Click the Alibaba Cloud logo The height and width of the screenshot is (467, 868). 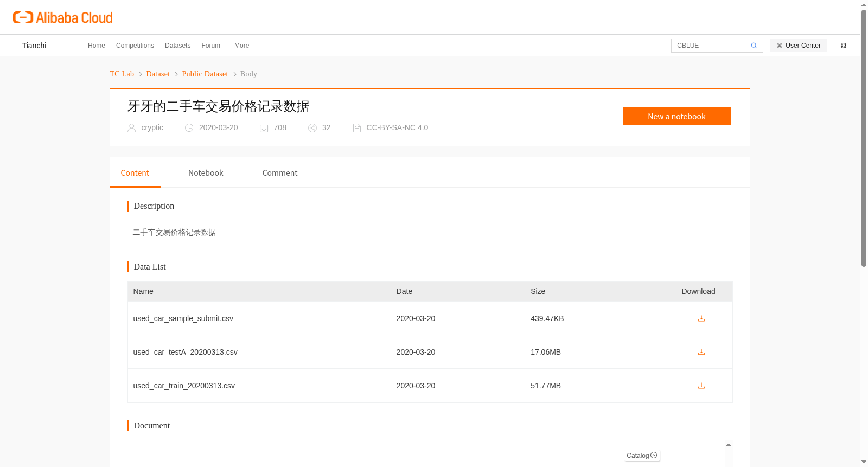(x=63, y=17)
